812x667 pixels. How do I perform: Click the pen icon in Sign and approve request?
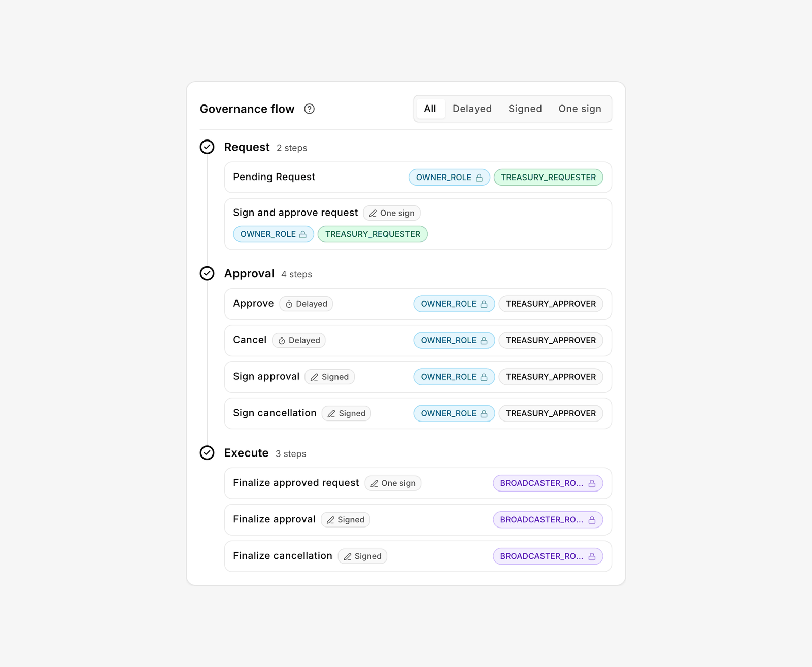(x=373, y=214)
